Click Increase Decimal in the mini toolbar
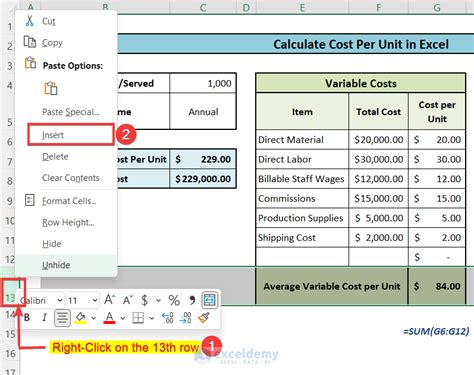 tap(168, 318)
